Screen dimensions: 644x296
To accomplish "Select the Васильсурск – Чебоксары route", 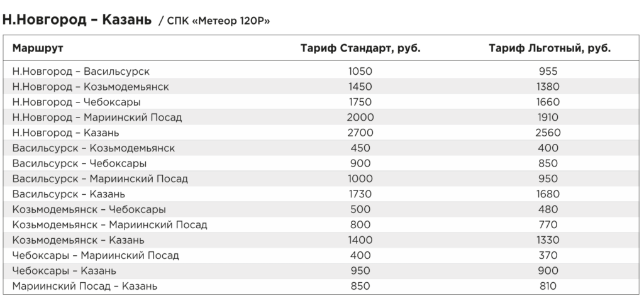I will click(79, 163).
